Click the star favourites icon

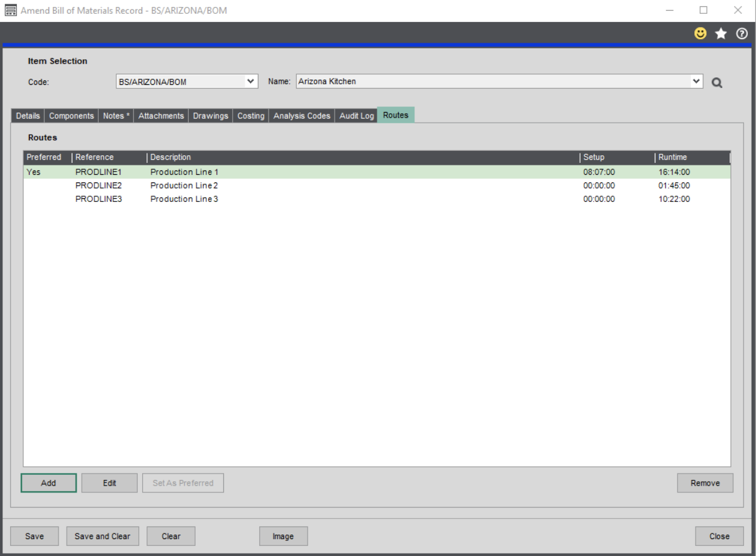pyautogui.click(x=721, y=34)
